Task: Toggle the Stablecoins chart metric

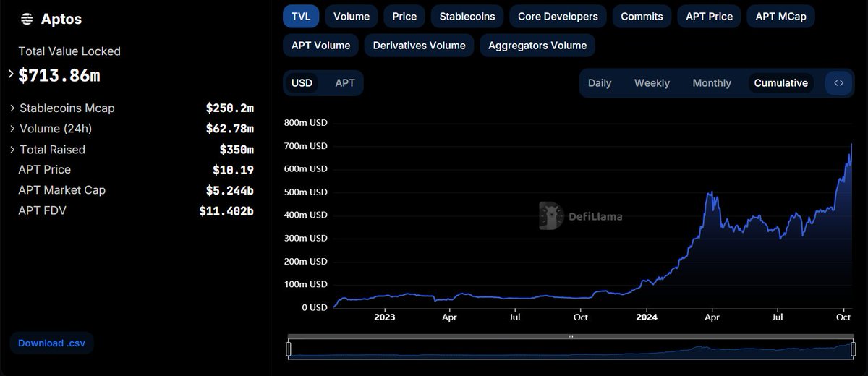Action: (467, 16)
